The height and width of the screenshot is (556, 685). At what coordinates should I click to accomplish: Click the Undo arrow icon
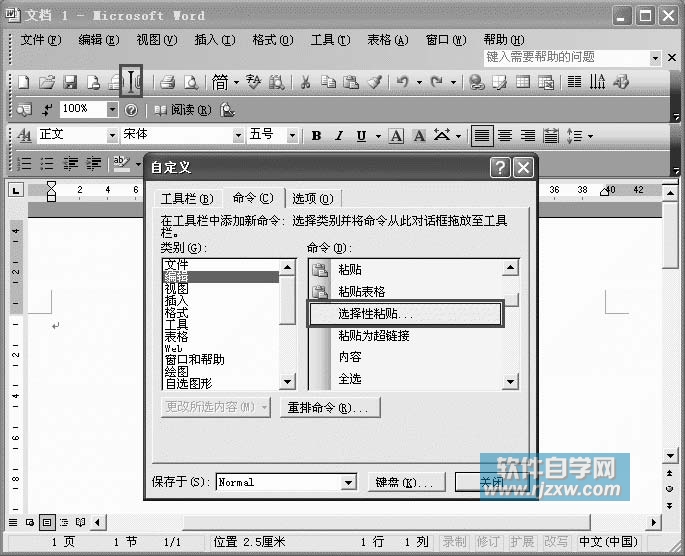point(403,82)
